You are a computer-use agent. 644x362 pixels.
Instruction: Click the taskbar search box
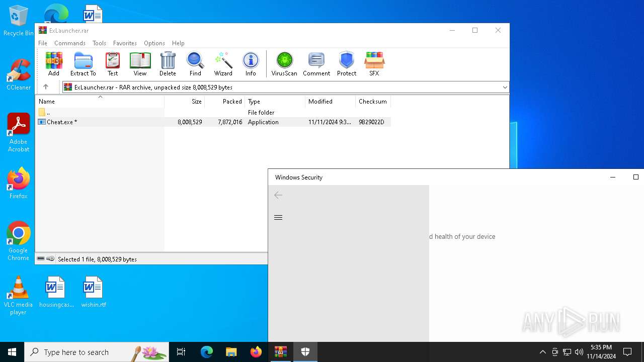[x=97, y=352]
